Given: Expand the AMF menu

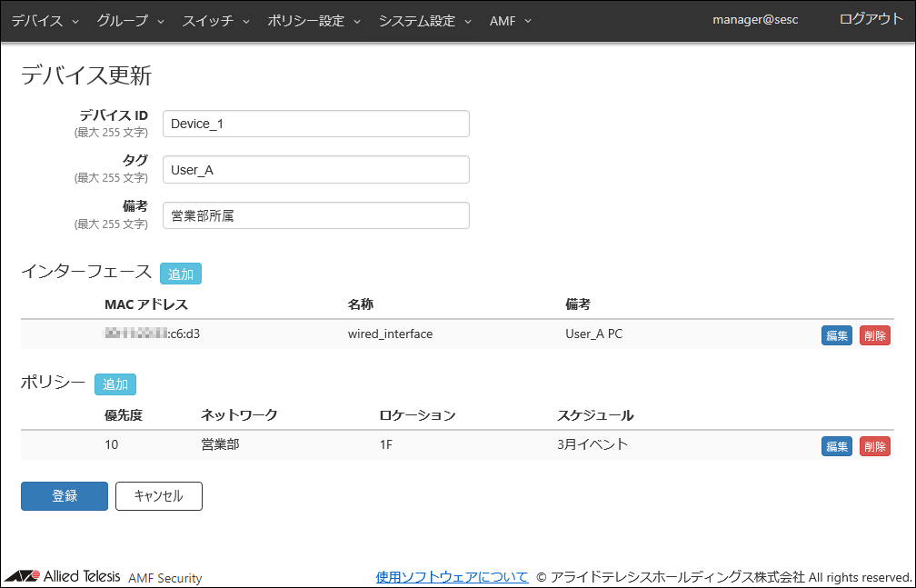Looking at the screenshot, I should pos(510,21).
